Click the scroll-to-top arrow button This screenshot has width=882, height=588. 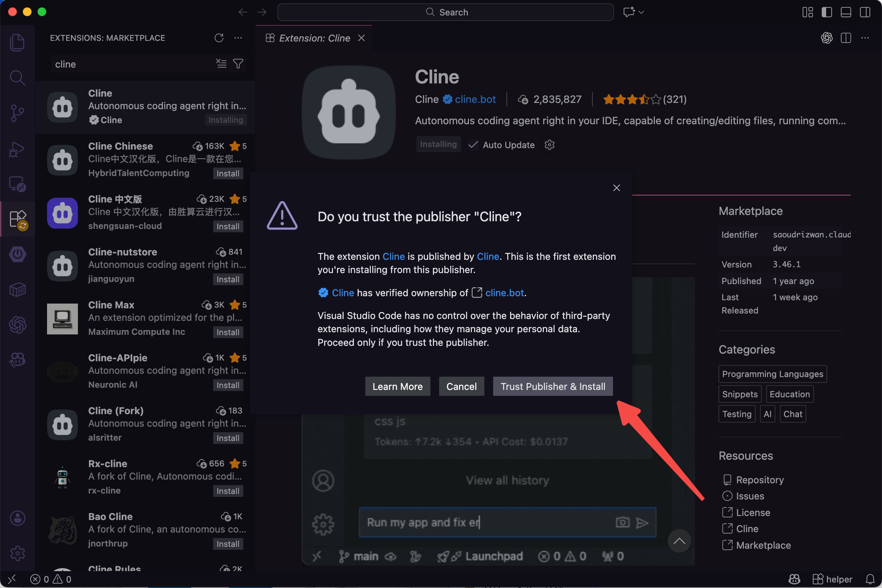point(679,541)
